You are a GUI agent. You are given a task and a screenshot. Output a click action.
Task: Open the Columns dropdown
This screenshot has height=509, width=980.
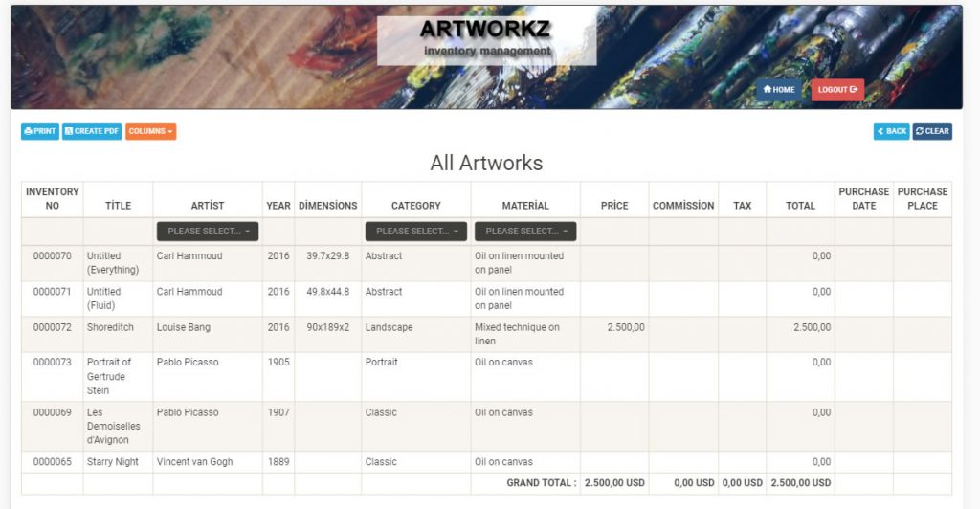(x=150, y=131)
